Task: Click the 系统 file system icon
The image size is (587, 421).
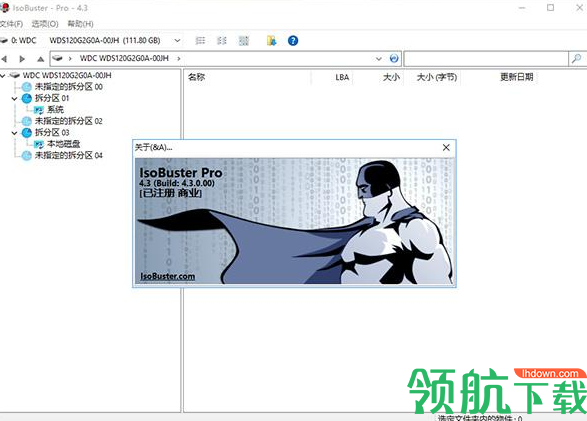Action: pyautogui.click(x=39, y=110)
